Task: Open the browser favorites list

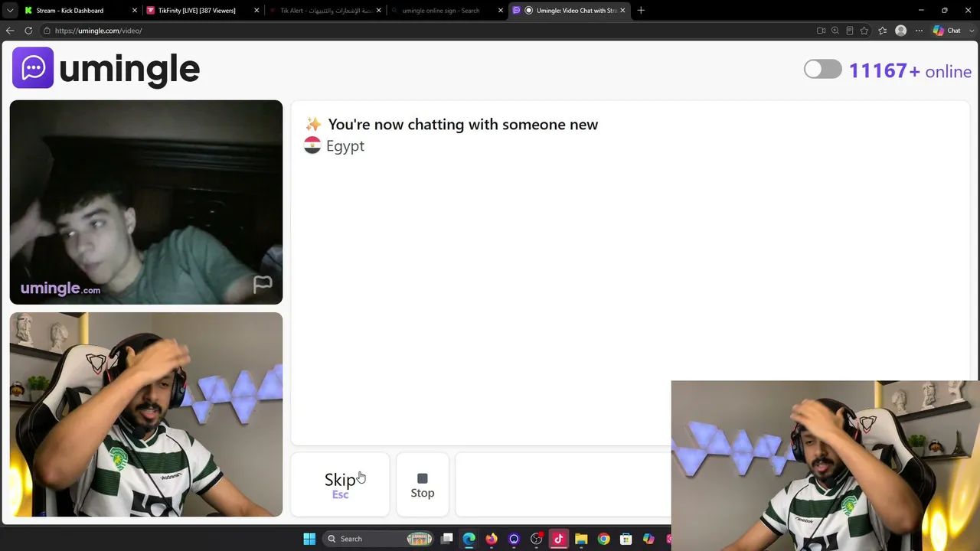Action: click(x=883, y=31)
